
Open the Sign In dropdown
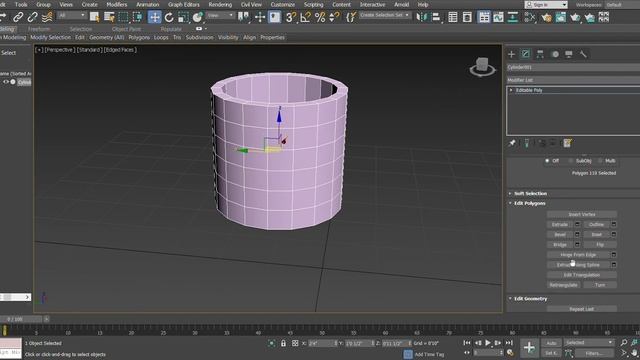(x=546, y=5)
